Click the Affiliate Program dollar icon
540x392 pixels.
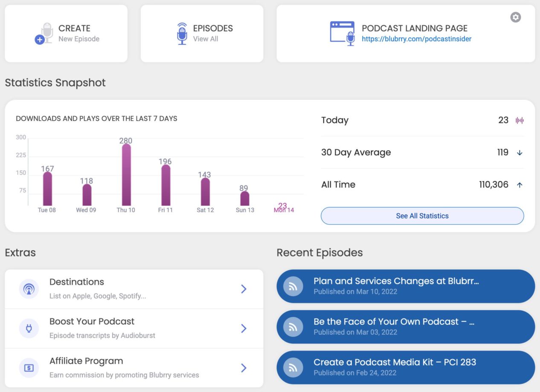point(29,367)
